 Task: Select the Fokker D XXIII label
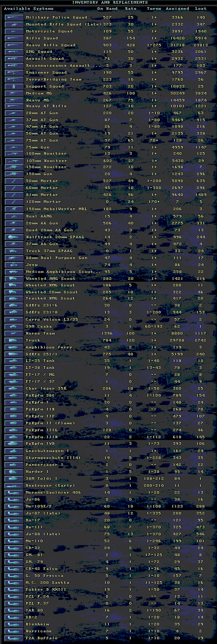pos(46,590)
